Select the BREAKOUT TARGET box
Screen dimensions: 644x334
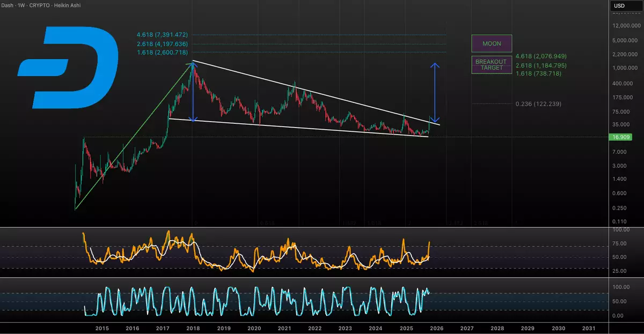(x=492, y=65)
